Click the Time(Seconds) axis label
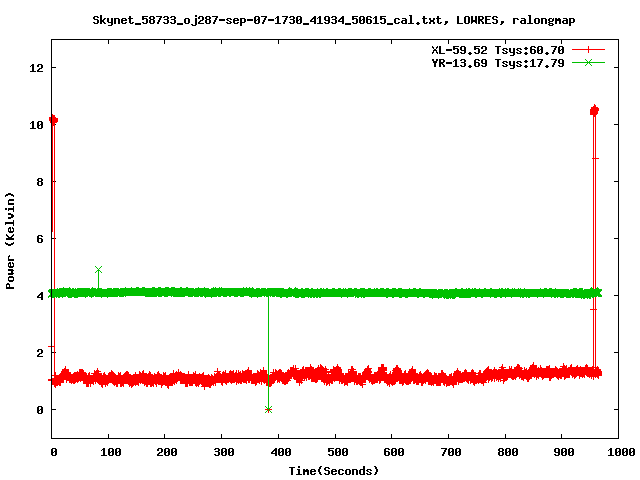Viewport: 640px width, 480px height. click(x=333, y=471)
